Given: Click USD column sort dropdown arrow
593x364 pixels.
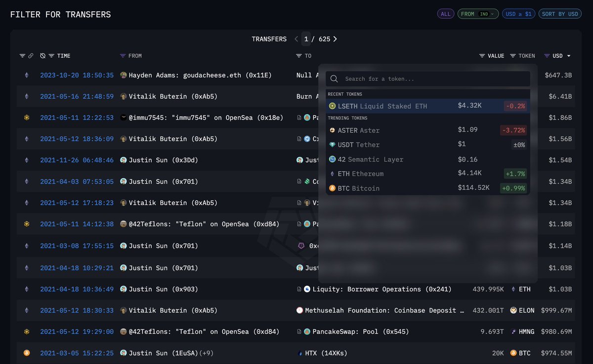Looking at the screenshot, I should click(x=569, y=56).
